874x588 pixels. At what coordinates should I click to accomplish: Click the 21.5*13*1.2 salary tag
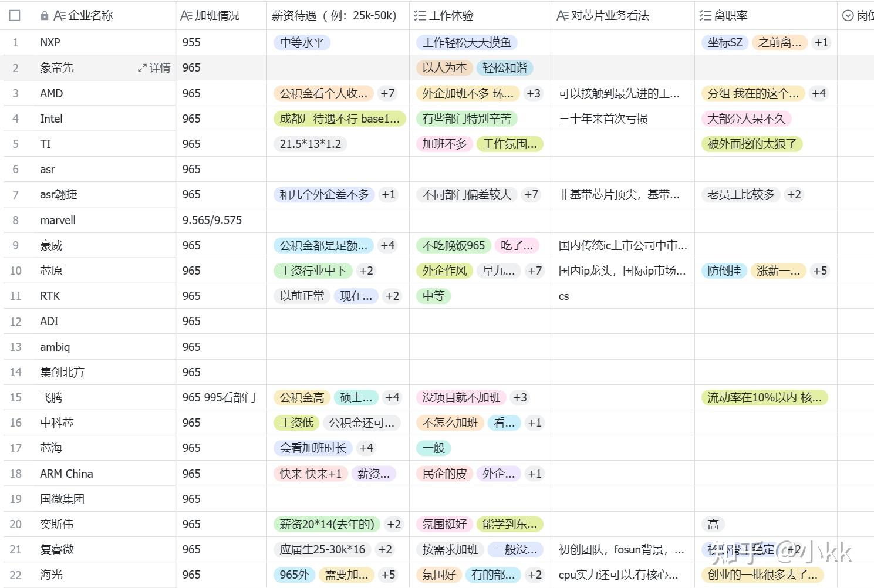311,144
